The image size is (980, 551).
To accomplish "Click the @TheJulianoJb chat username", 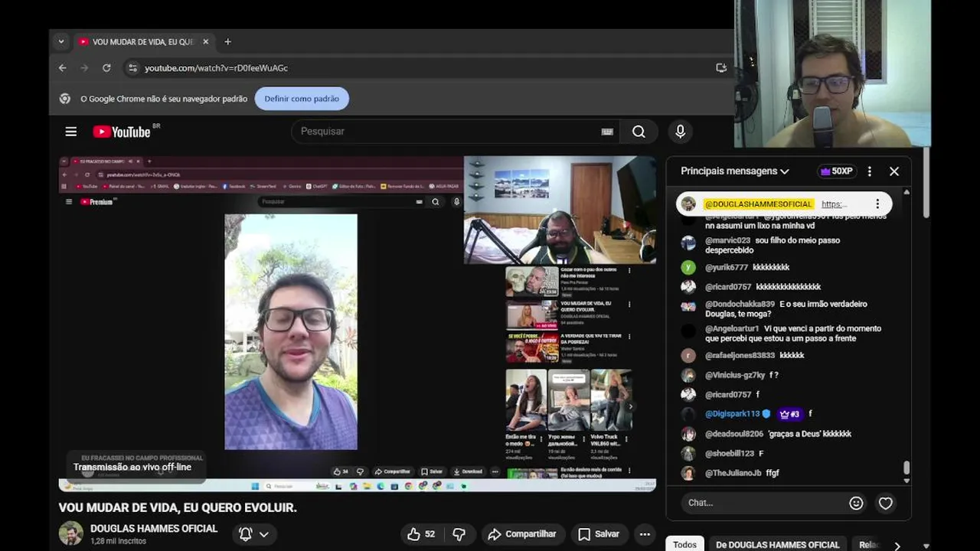I will pyautogui.click(x=733, y=473).
